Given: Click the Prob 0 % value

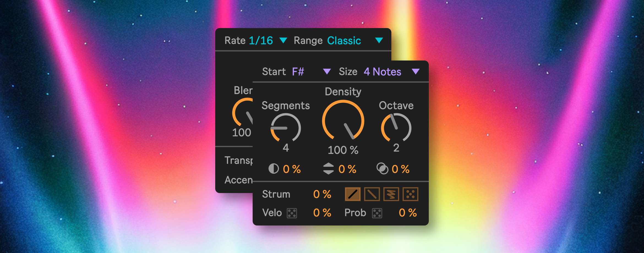Looking at the screenshot, I should tap(408, 213).
